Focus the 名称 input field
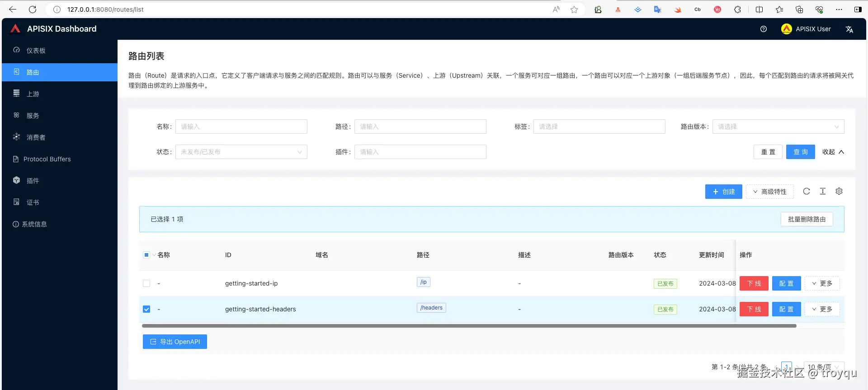Image resolution: width=868 pixels, height=390 pixels. 241,127
